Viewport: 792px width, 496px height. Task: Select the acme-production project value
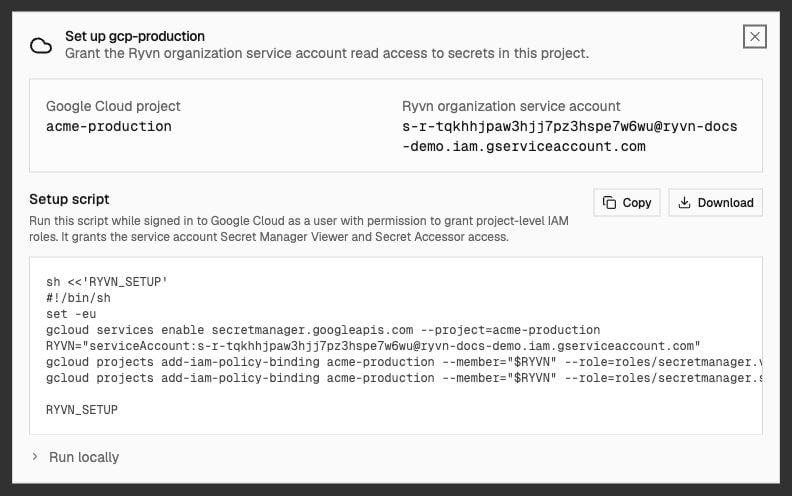click(x=109, y=126)
